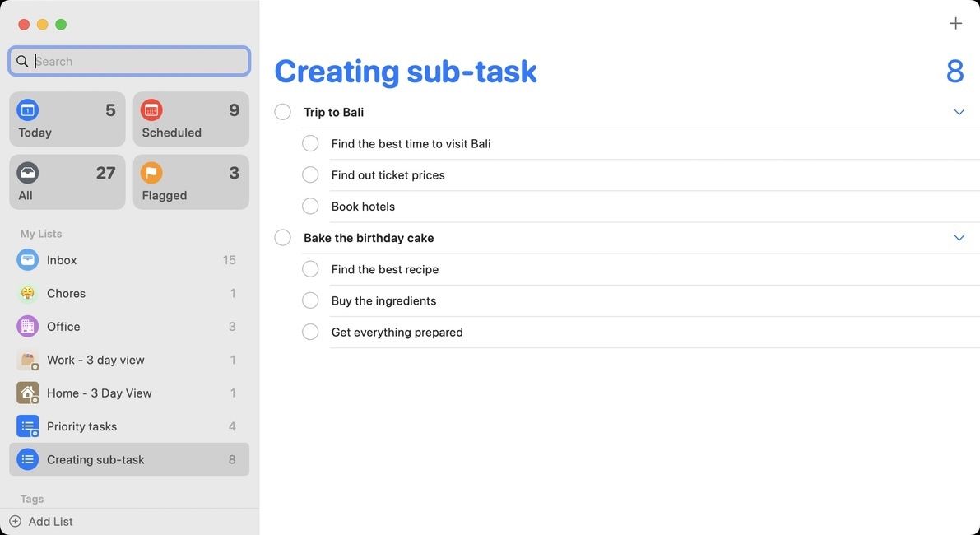The height and width of the screenshot is (535, 980).
Task: Open the Home - 3 Day View list
Action: pyautogui.click(x=27, y=393)
